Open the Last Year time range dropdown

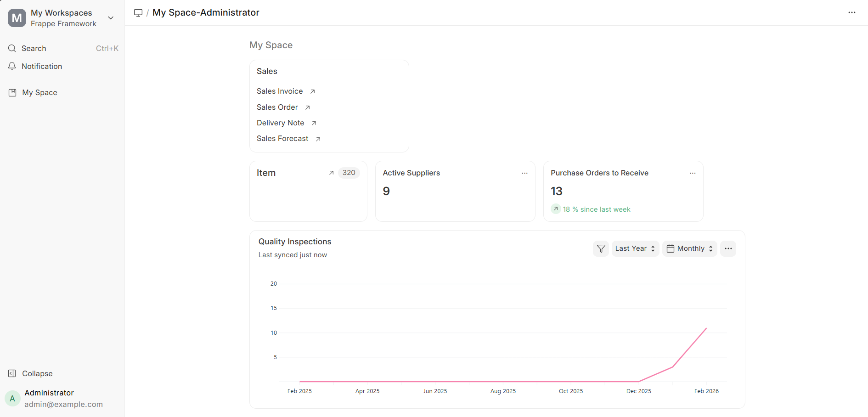point(635,248)
